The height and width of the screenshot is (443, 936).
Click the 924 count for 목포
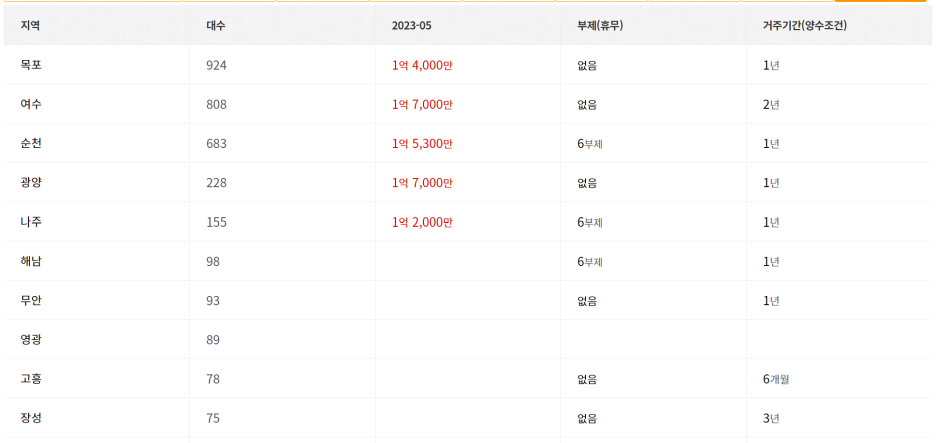point(217,66)
